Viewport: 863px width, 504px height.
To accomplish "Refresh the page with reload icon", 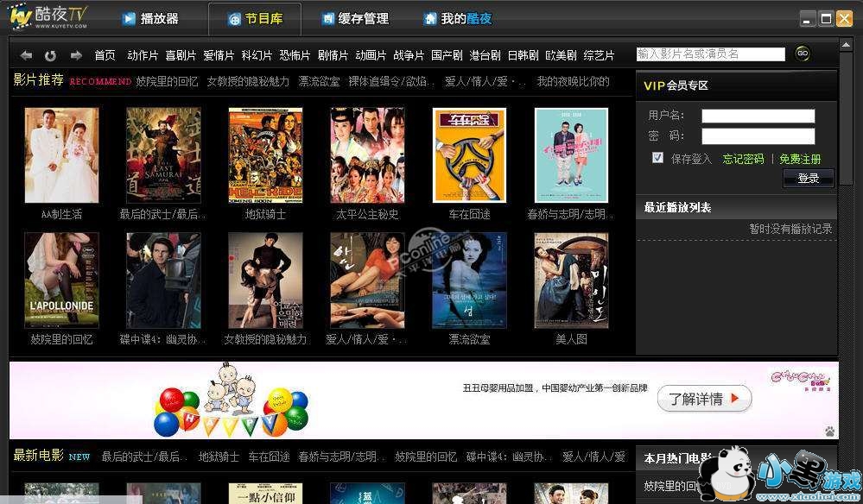I will 51,55.
